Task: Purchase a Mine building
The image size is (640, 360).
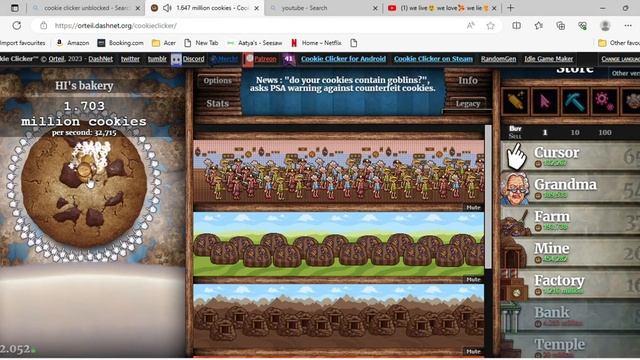Action: [x=570, y=252]
